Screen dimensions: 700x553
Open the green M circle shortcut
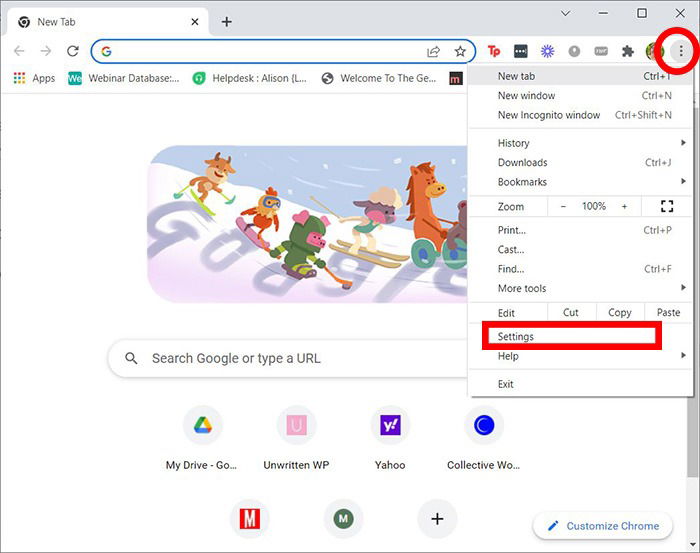pyautogui.click(x=343, y=519)
